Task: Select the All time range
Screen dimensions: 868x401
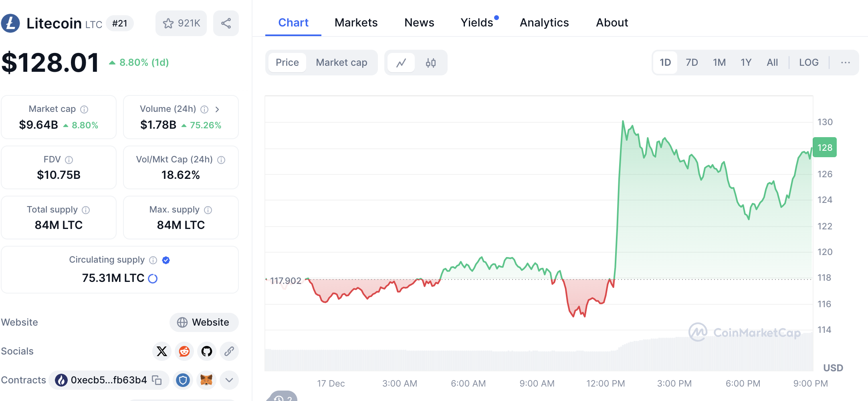Action: pos(772,63)
